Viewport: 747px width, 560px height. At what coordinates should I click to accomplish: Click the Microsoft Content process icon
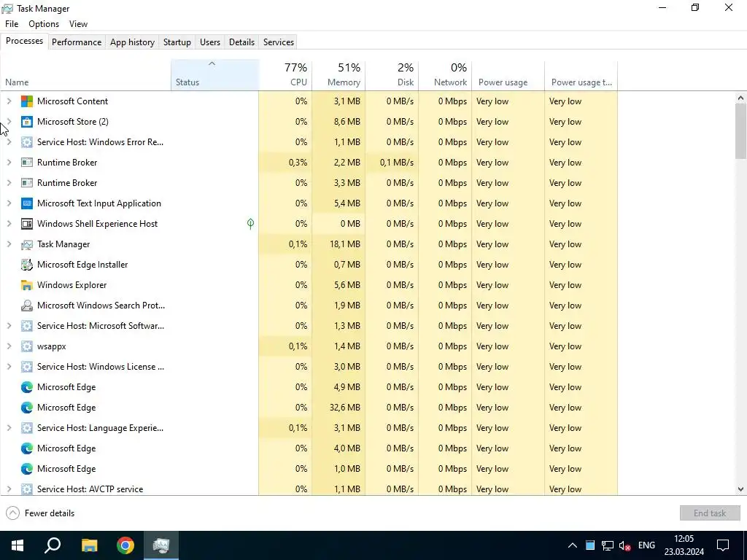point(27,101)
